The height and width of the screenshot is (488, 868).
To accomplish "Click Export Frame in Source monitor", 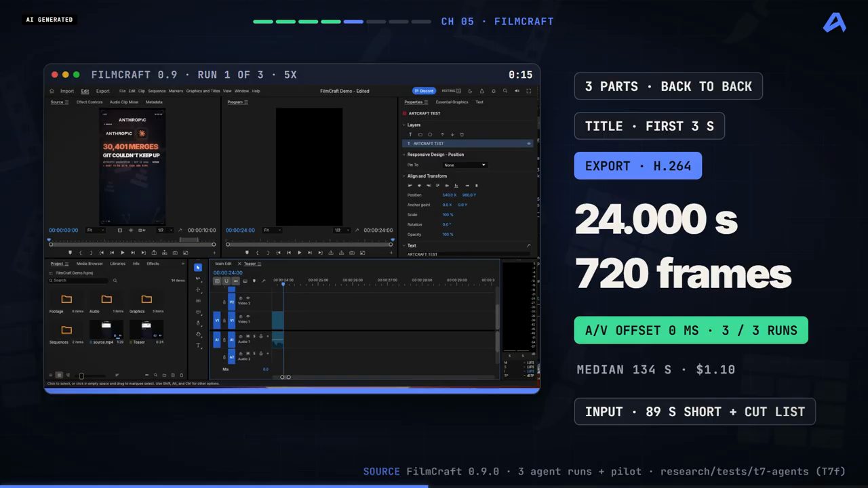I will point(175,253).
